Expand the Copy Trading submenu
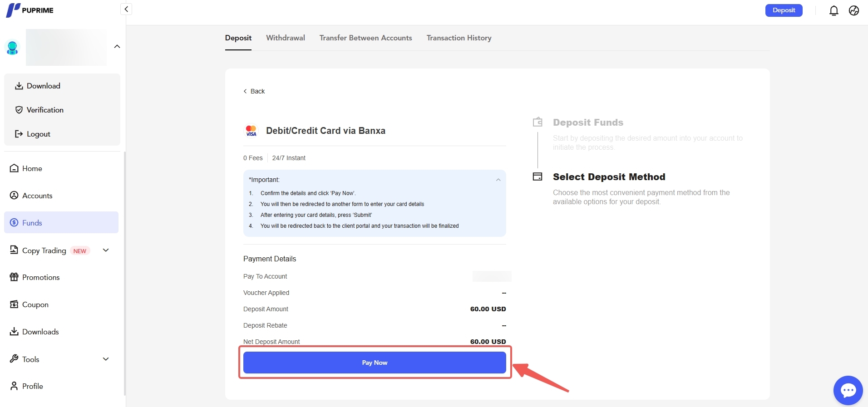868x407 pixels. click(x=106, y=250)
